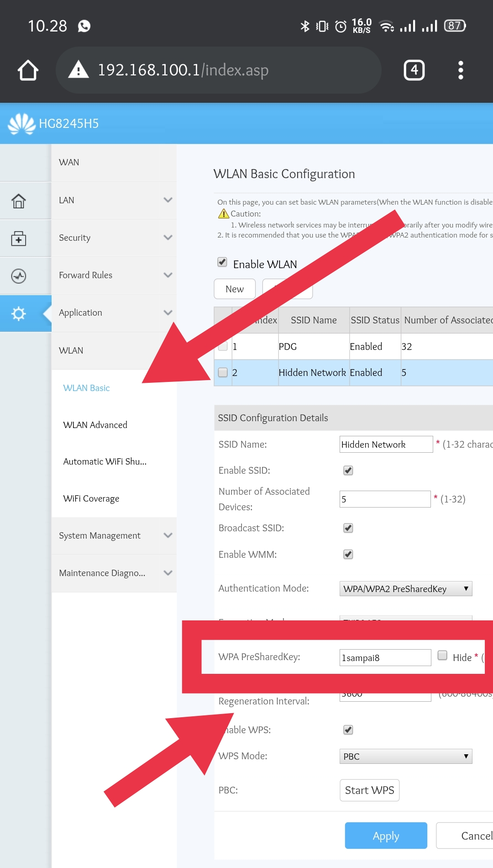
Task: Click the Security menu label
Action: (75, 238)
